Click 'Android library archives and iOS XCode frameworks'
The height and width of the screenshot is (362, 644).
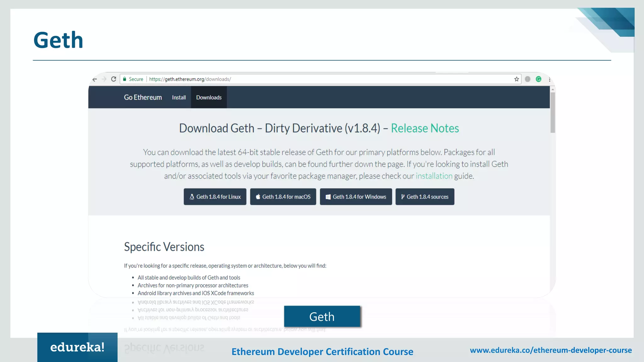point(196,293)
